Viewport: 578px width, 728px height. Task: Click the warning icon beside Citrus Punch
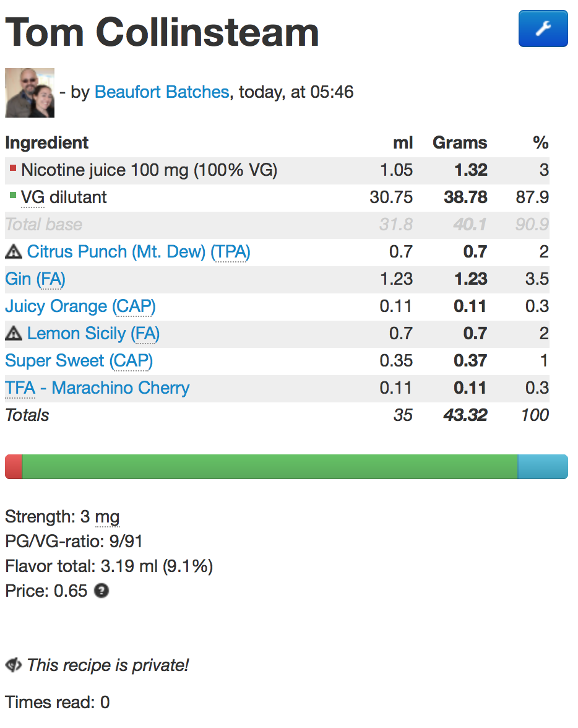(13, 252)
